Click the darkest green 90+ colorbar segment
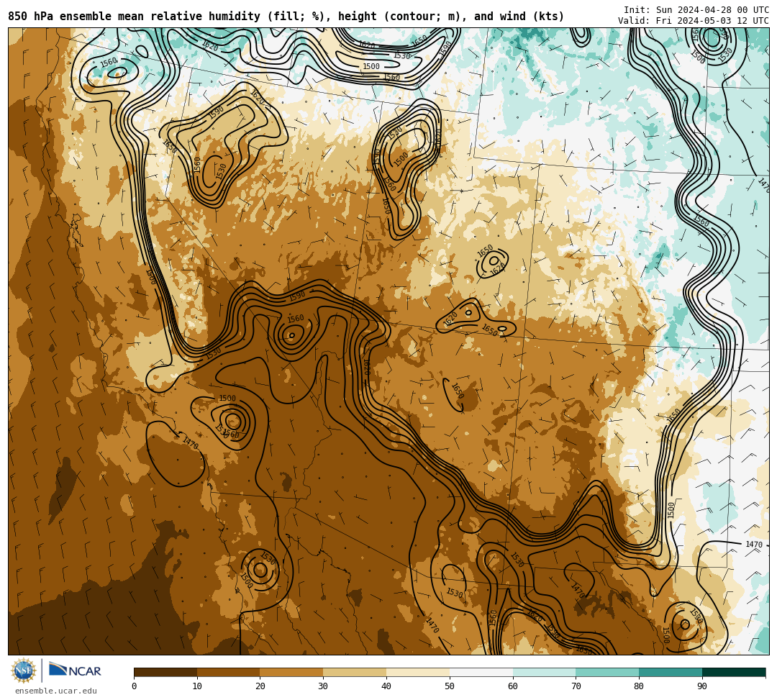The width and height of the screenshot is (777, 700). [x=734, y=672]
